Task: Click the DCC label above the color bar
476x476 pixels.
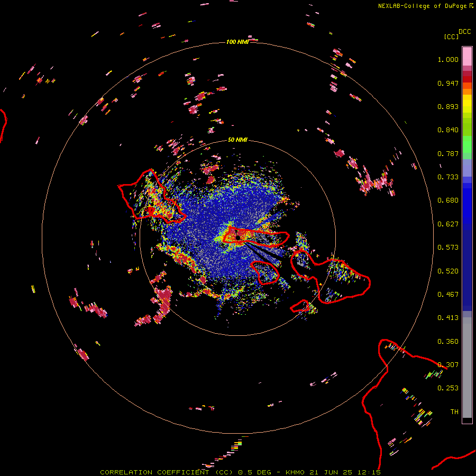Action: tap(464, 32)
